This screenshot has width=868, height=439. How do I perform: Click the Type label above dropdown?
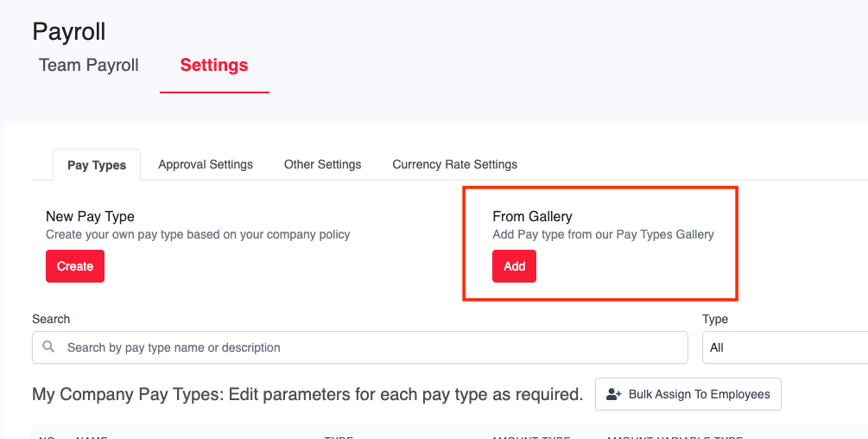715,319
